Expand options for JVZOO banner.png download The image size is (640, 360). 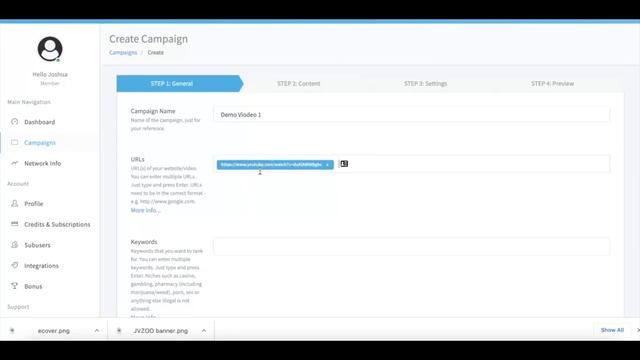(x=204, y=331)
